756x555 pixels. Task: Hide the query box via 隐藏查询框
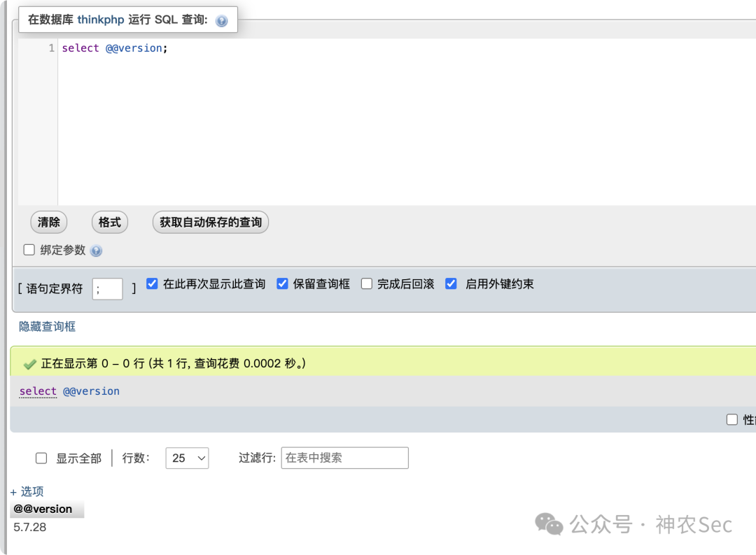click(x=46, y=326)
